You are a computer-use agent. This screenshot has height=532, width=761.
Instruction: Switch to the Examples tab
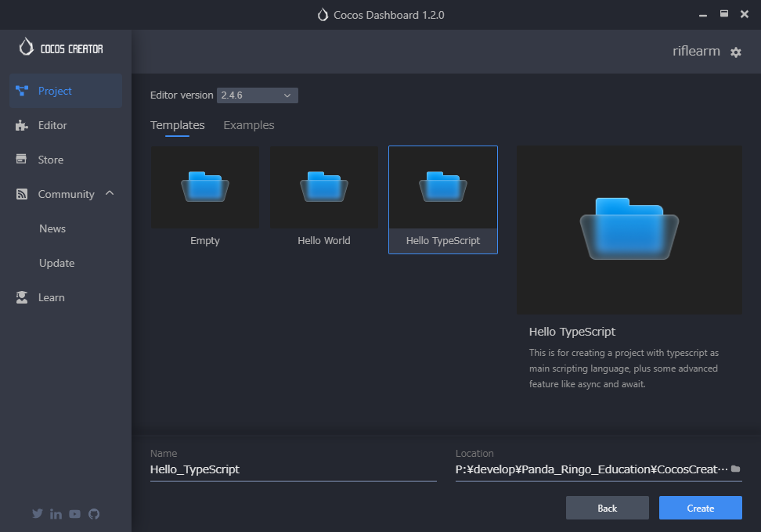coord(248,125)
